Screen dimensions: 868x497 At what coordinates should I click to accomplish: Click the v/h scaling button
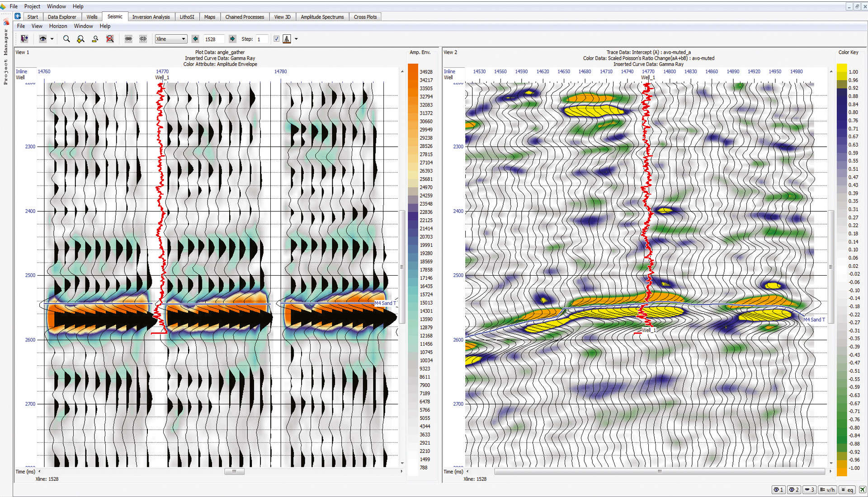click(x=827, y=490)
